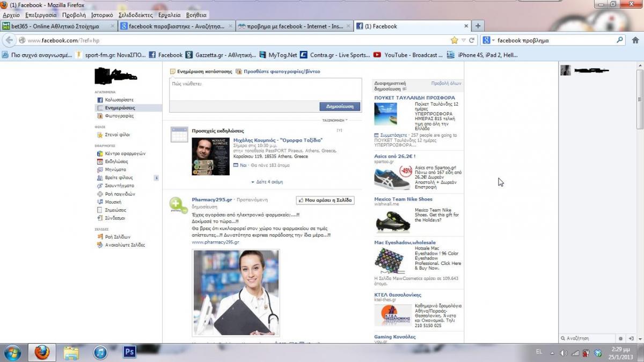The image size is (644, 362).
Task: Go to the Firefox home page icon
Action: click(635, 40)
